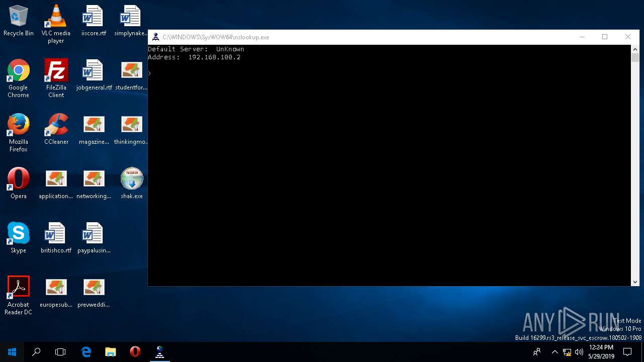This screenshot has height=362, width=644.
Task: Minimize the nslookup console window
Action: (x=582, y=37)
